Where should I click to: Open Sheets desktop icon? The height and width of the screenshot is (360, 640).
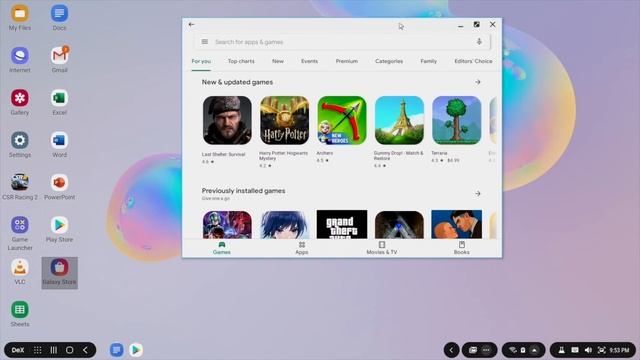coord(20,314)
